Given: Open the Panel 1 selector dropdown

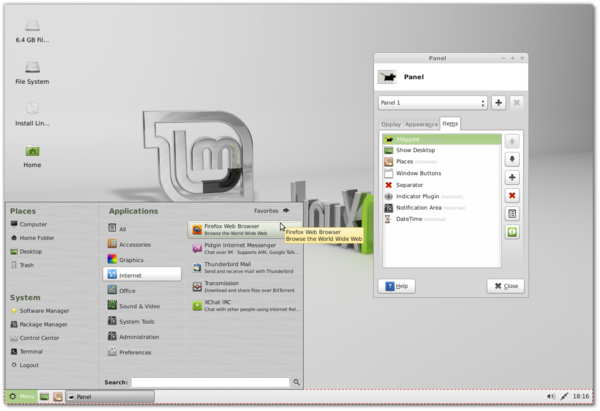Looking at the screenshot, I should coord(433,103).
